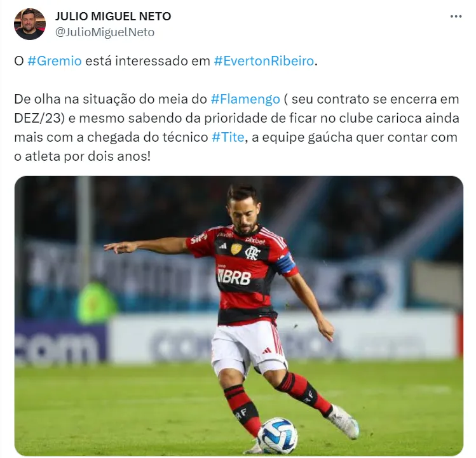Click the Adidas logo on white shorts

(266, 351)
